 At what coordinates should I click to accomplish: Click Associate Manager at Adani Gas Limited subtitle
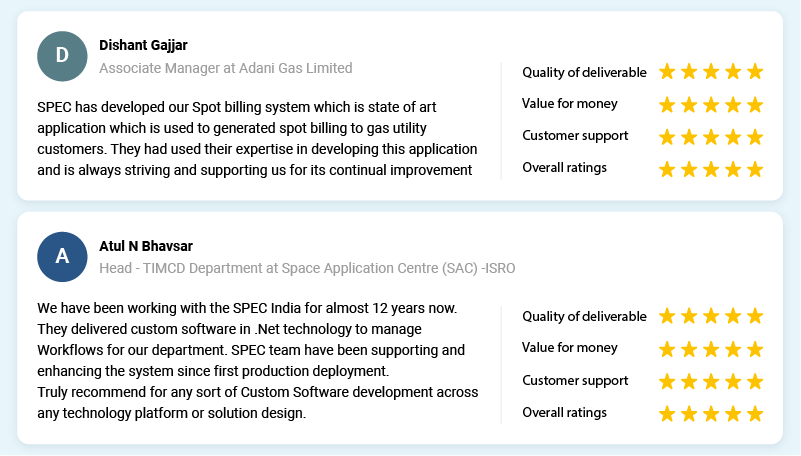point(226,68)
